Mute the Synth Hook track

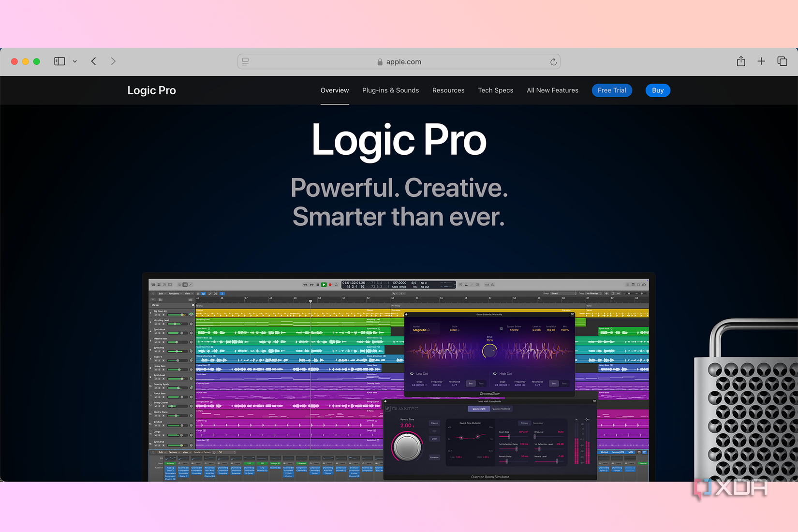pos(156,333)
